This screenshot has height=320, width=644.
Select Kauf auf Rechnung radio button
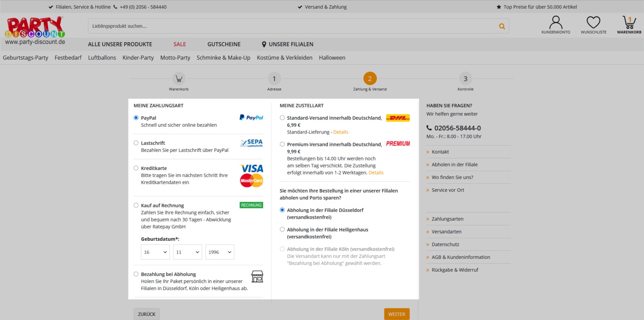click(136, 205)
